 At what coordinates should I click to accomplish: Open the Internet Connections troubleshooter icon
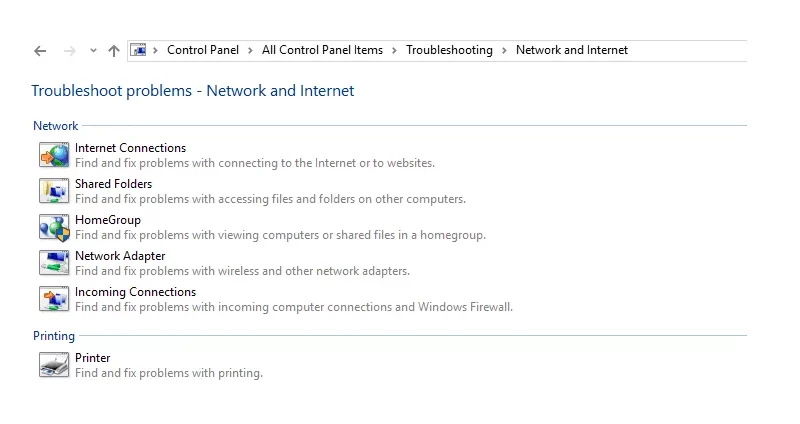click(54, 155)
